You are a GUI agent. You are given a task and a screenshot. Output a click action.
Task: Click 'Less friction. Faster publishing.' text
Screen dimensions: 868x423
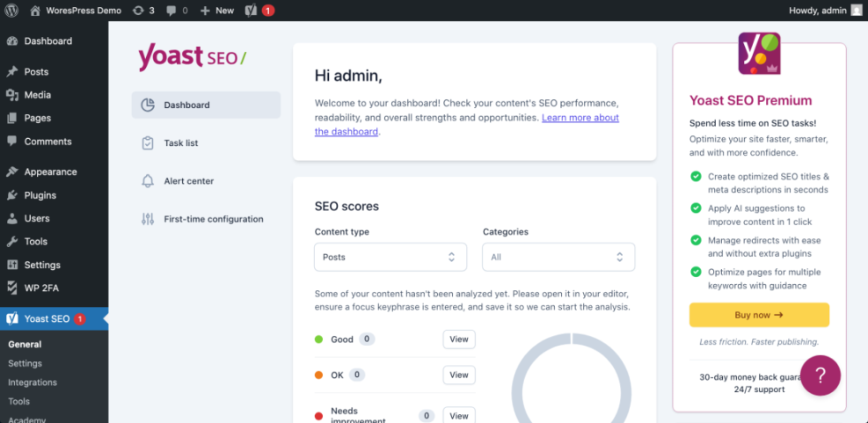click(x=759, y=341)
